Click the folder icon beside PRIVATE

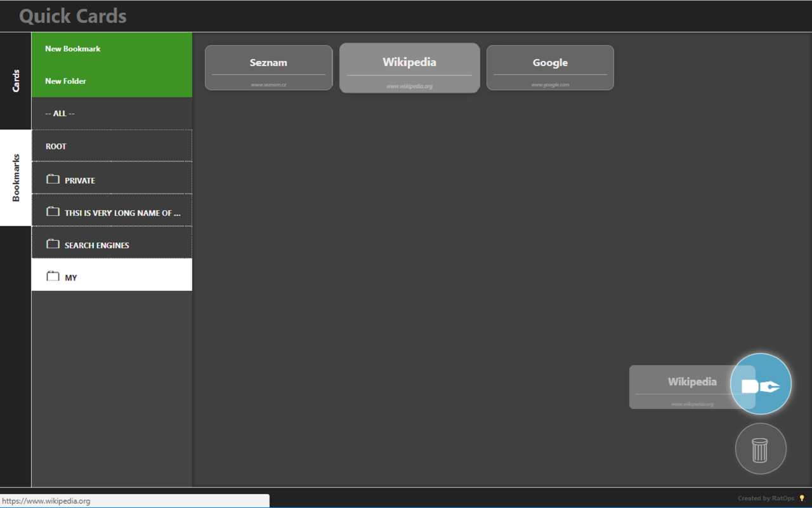coord(53,180)
